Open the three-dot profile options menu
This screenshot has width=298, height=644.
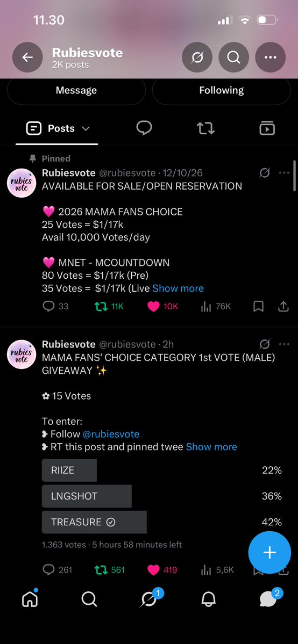[271, 57]
